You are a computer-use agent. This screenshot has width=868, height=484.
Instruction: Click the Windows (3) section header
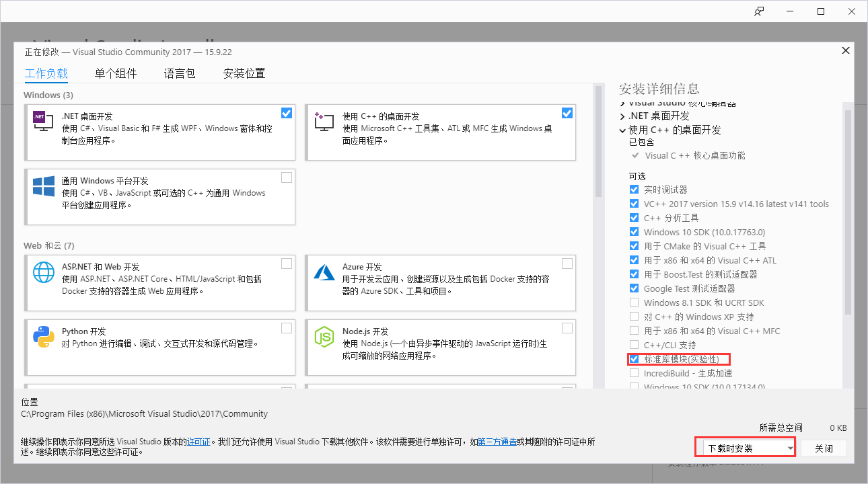pos(48,95)
